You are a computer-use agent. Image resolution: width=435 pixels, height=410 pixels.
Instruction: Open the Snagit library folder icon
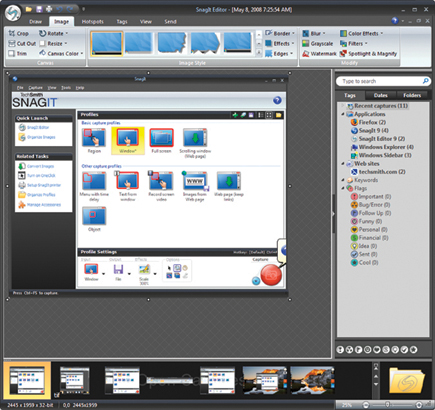(x=407, y=380)
